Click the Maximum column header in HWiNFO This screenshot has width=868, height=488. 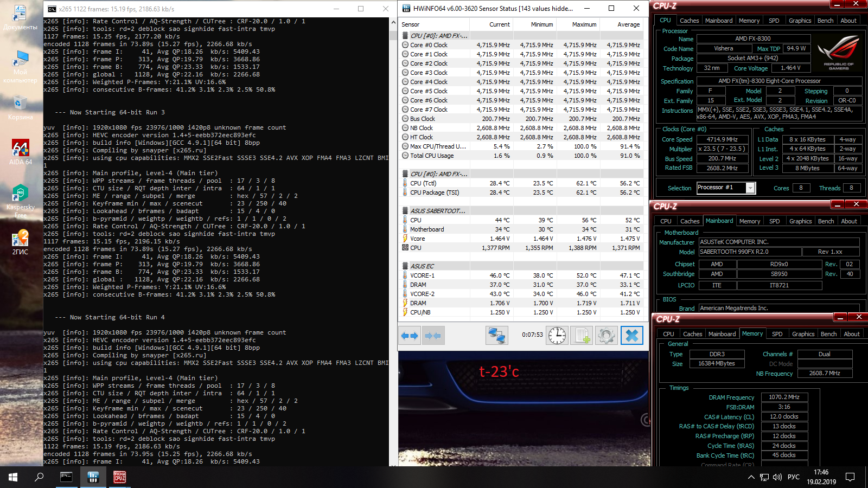578,24
